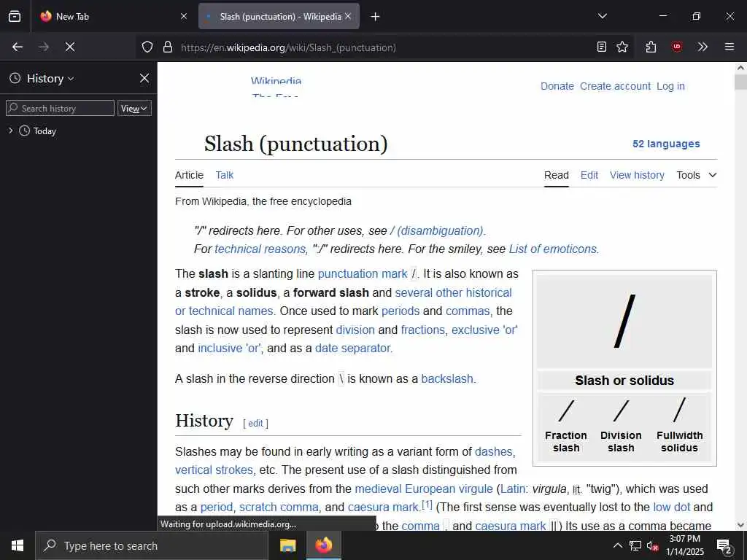This screenshot has height=560, width=747.
Task: Switch to the Talk tab
Action: coord(225,175)
